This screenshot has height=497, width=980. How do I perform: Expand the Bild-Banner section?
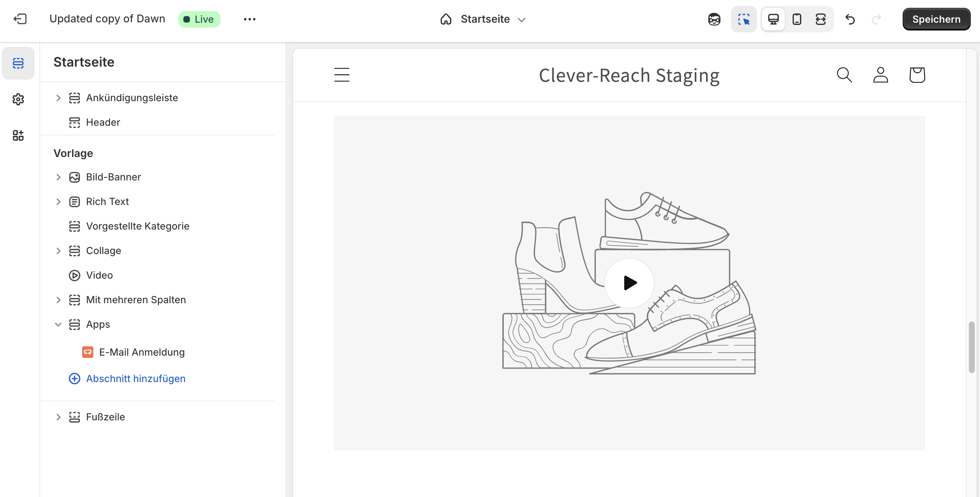[x=58, y=177]
